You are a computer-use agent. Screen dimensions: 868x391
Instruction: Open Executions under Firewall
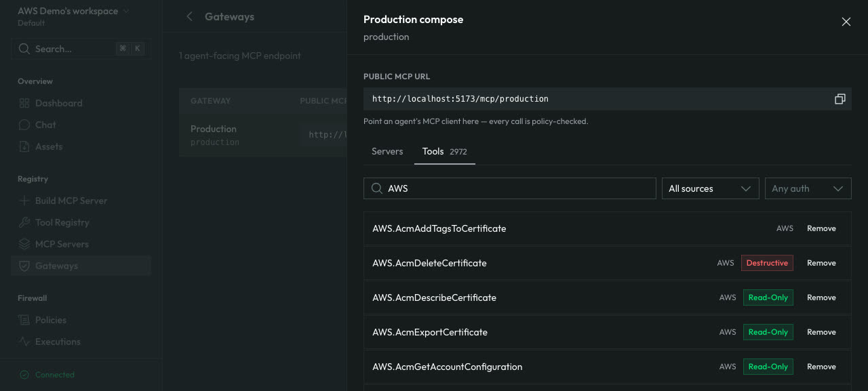(x=81, y=342)
